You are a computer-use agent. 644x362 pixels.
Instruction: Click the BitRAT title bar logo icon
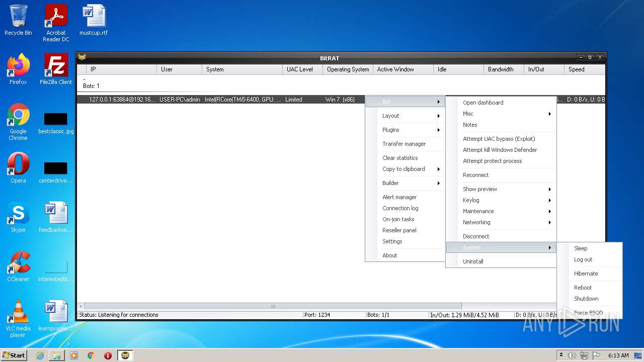click(82, 57)
